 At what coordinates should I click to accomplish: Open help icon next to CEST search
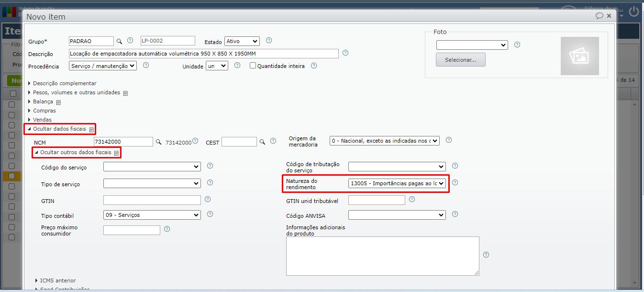tap(273, 141)
